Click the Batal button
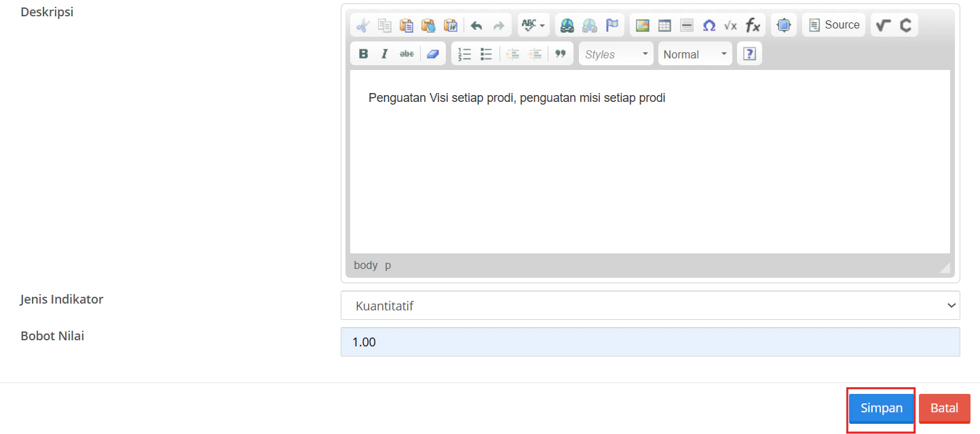Image resolution: width=980 pixels, height=434 pixels. [x=944, y=408]
